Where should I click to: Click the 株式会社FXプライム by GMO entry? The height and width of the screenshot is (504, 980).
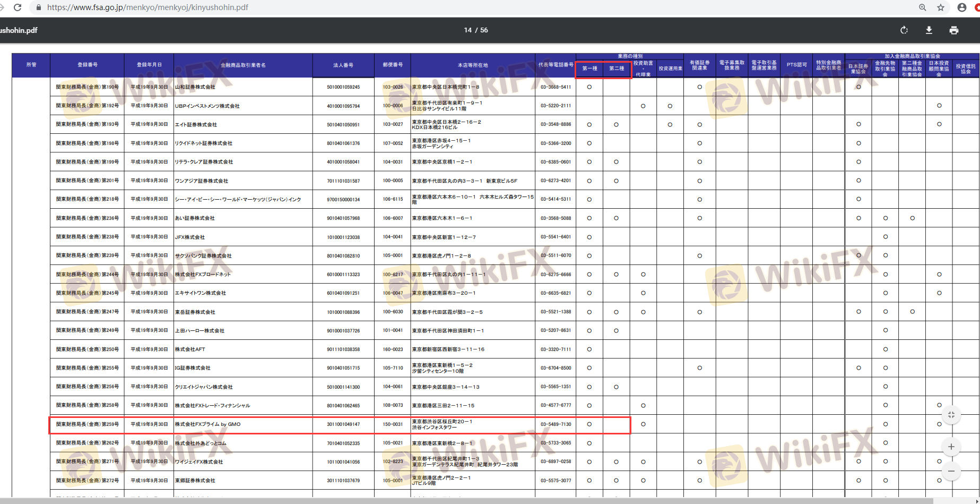pyautogui.click(x=207, y=424)
